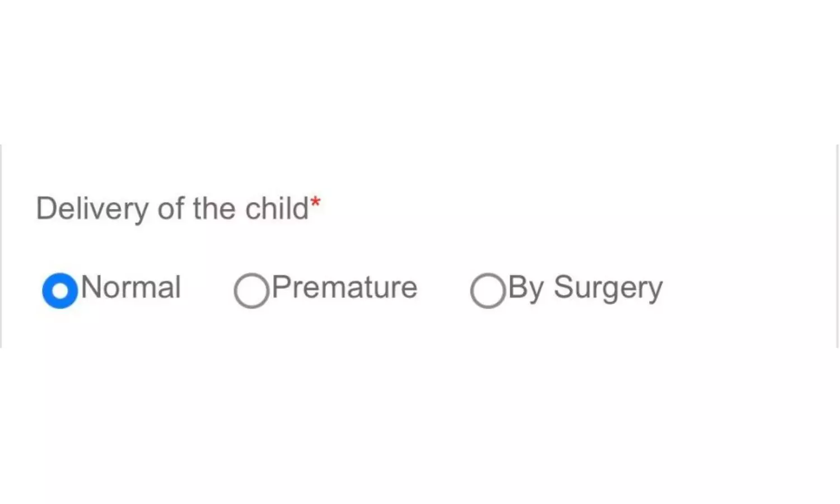Click the word Surgery in the last option
Screen dimensions: 840x504
coord(609,288)
